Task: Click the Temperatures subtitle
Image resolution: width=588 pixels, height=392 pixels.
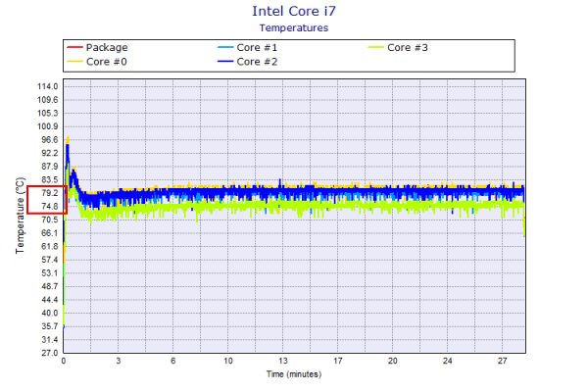Action: (x=294, y=27)
